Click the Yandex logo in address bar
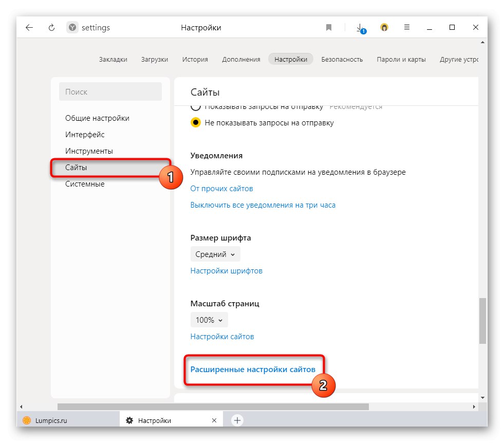The height and width of the screenshot is (443, 504). (x=72, y=28)
